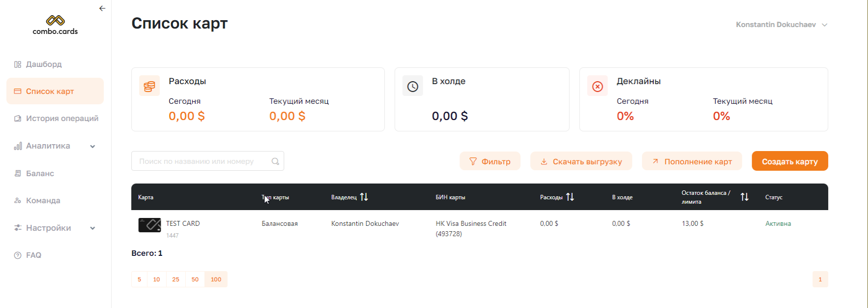Click the FAQ question mark icon

(18, 255)
